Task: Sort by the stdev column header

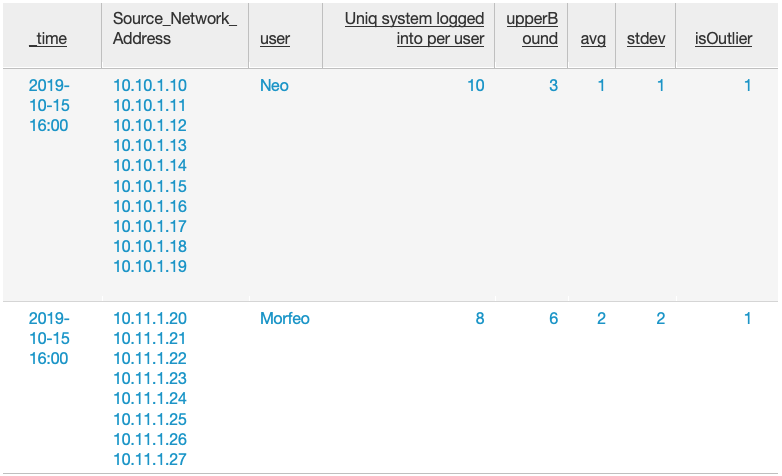Action: tap(646, 39)
